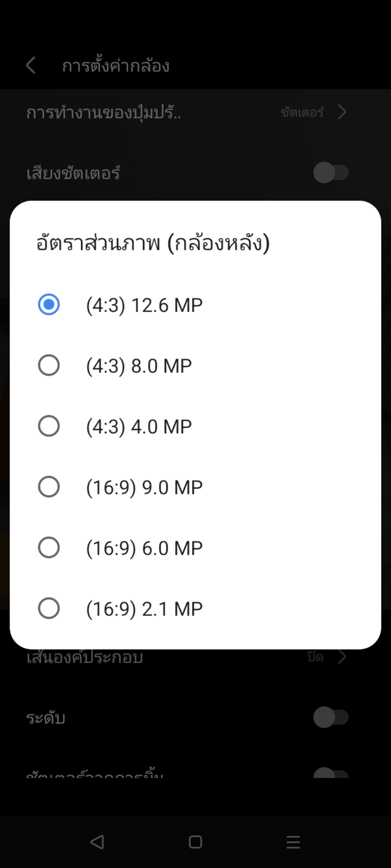Tap the (16:9) 6.0 MP text label

click(x=144, y=548)
